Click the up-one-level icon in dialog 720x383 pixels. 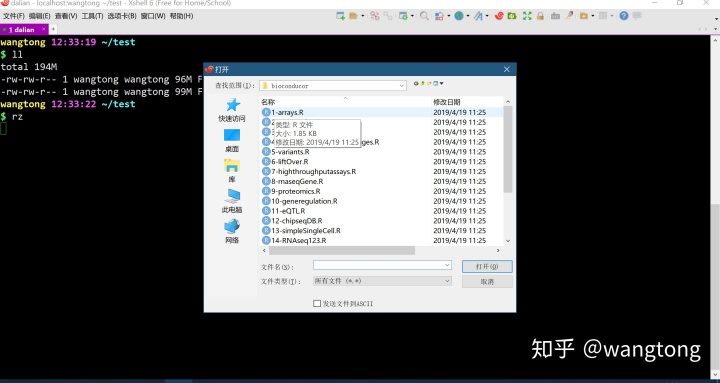click(423, 84)
